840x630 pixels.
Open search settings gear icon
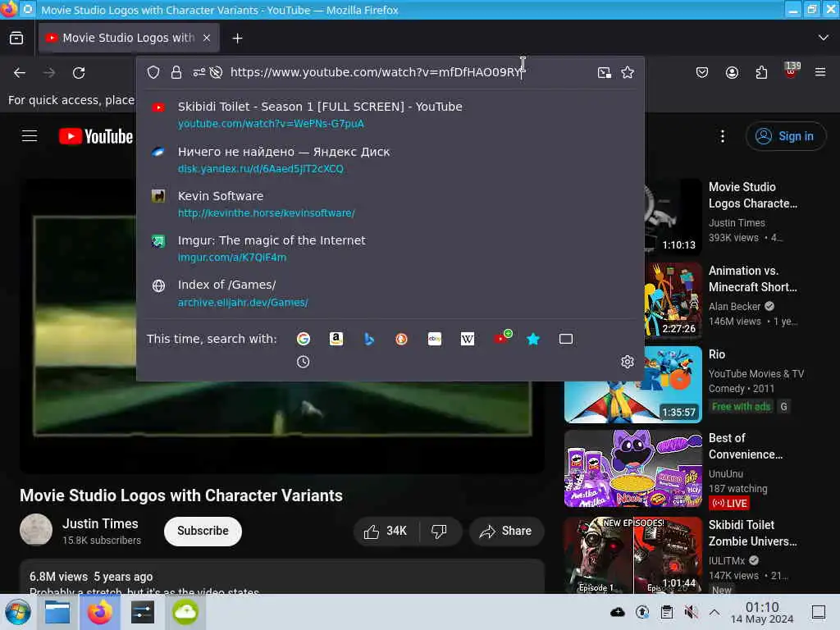[628, 362]
